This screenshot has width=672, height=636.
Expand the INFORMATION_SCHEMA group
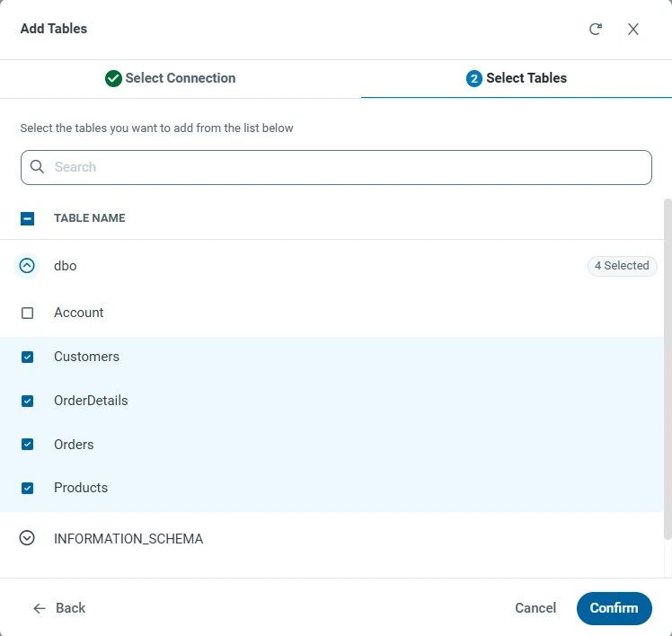27,538
